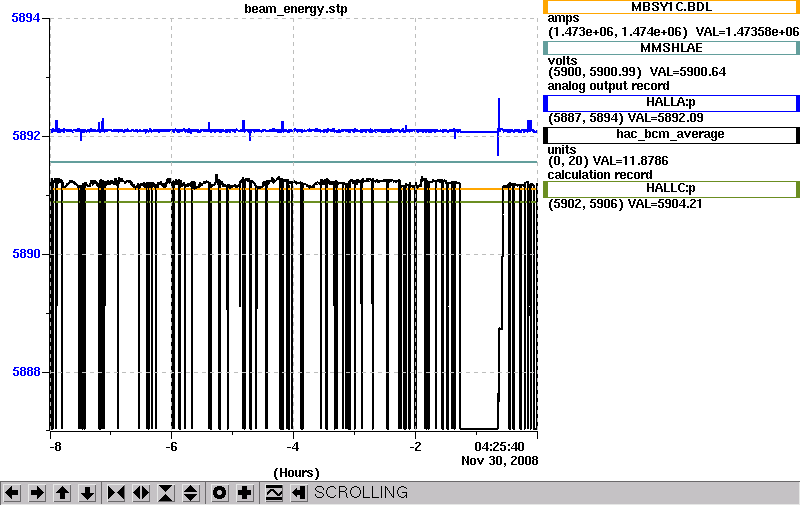The image size is (800, 505).
Task: Click the VAL=1.47358e+06 readout for MBSY1C.BDL
Action: 747,32
